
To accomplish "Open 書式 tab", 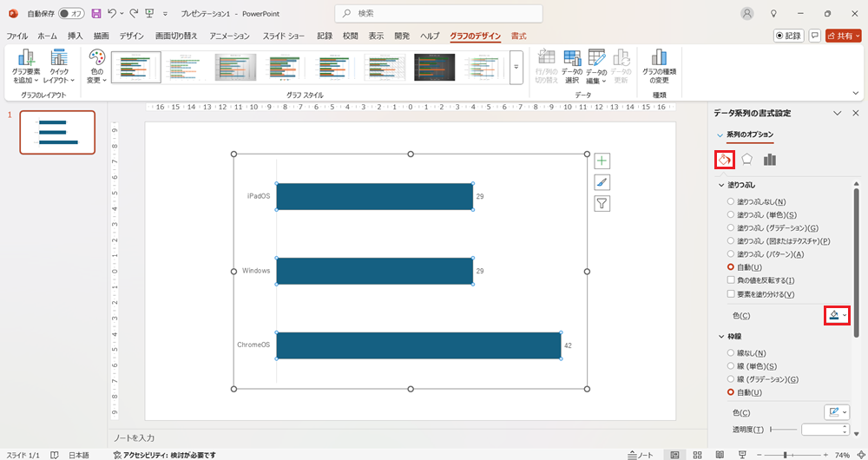I will coord(519,36).
